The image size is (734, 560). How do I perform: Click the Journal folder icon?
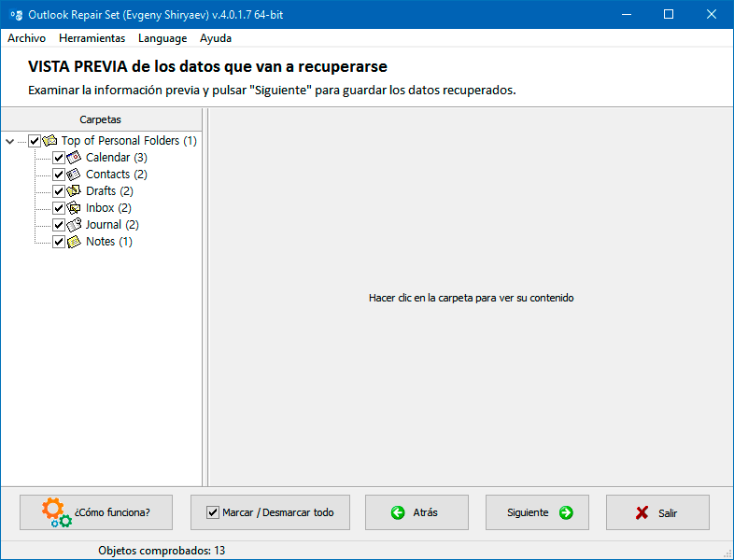[74, 225]
